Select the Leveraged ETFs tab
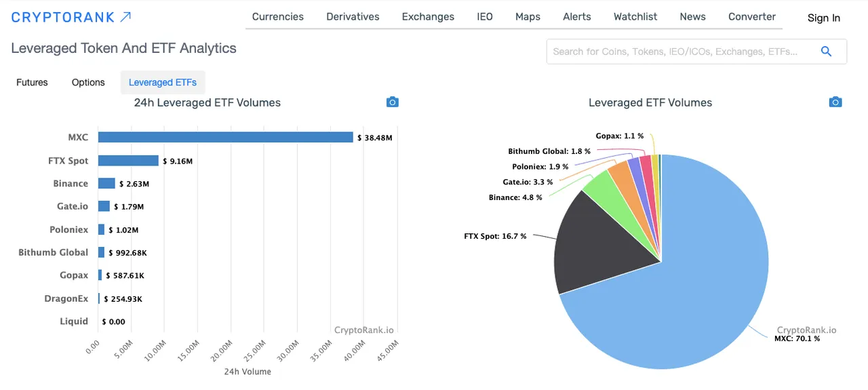 [163, 82]
